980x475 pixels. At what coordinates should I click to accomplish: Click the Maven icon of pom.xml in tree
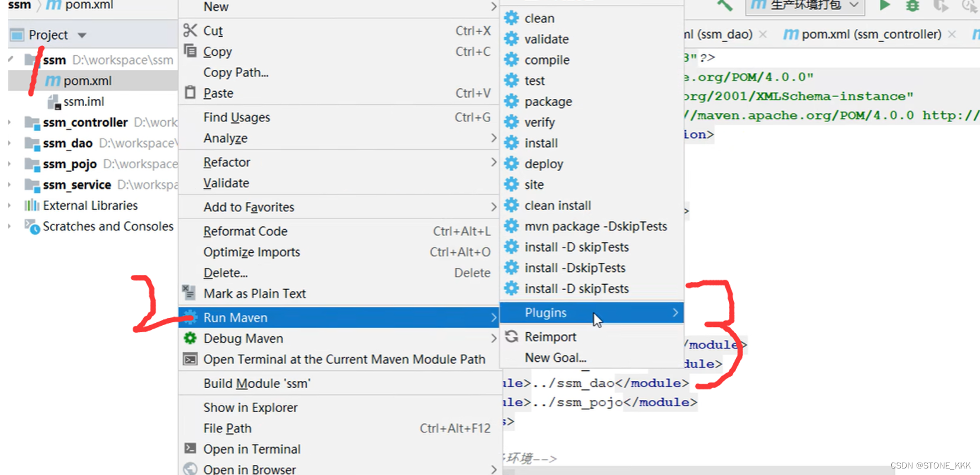tap(53, 81)
